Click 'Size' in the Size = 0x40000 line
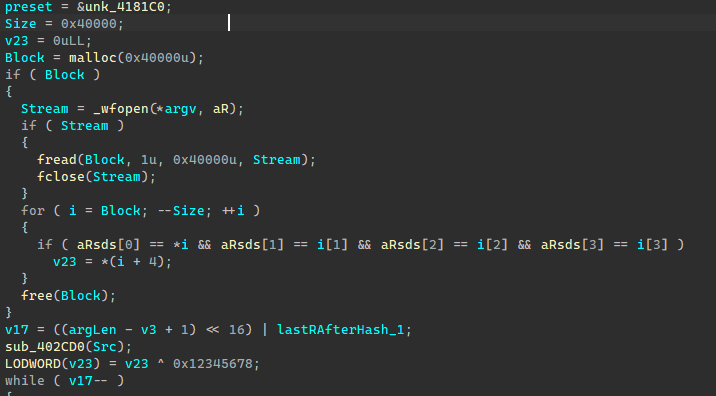Image resolution: width=716 pixels, height=396 pixels. tap(21, 24)
